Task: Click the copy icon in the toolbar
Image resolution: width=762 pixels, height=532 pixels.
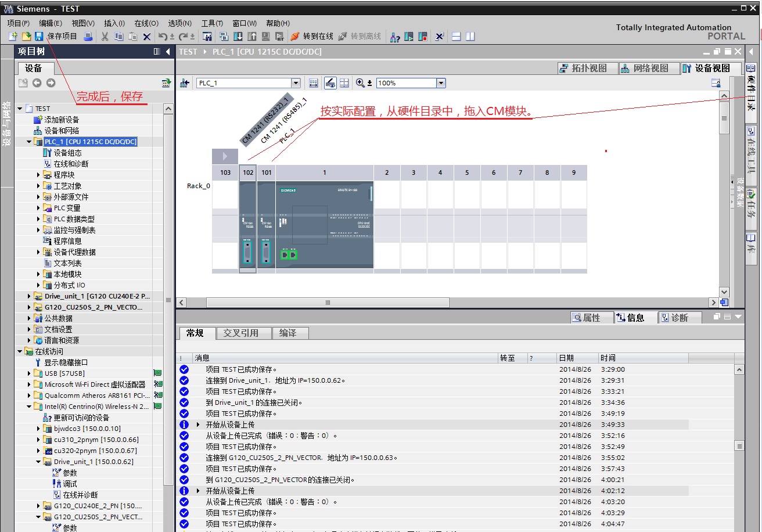Action: click(x=118, y=37)
